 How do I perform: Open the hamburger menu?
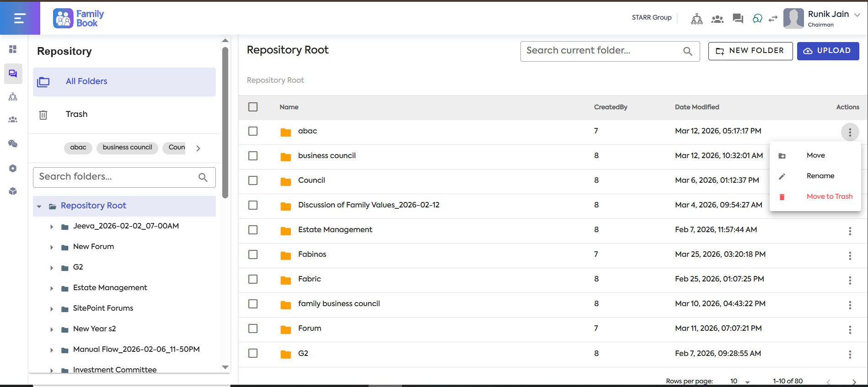(x=20, y=18)
